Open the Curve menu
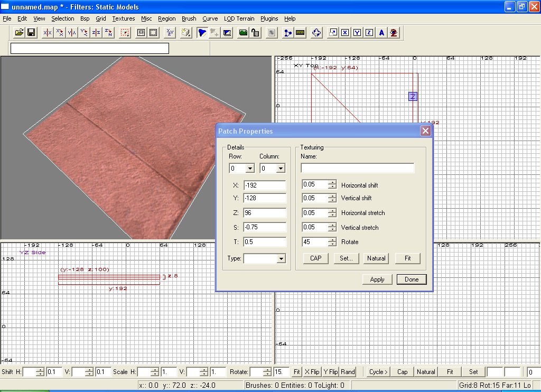 pos(210,18)
